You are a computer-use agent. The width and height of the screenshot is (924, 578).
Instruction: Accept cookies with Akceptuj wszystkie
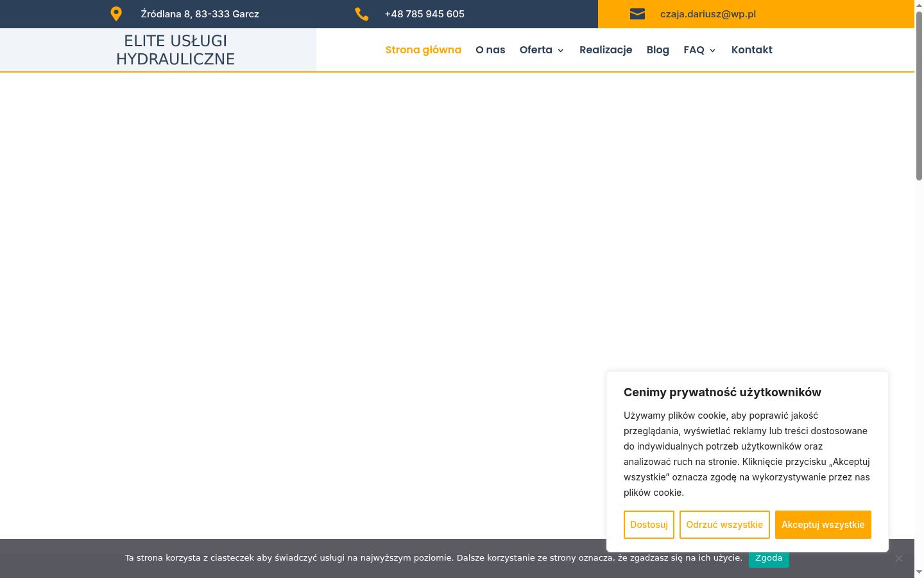pos(823,525)
